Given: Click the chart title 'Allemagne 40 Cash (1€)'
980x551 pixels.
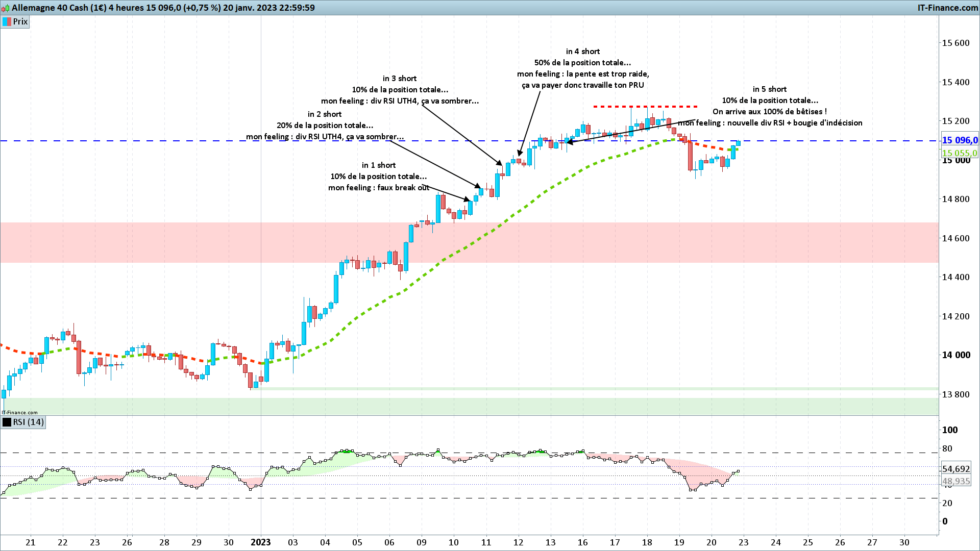Looking at the screenshot, I should [59, 8].
